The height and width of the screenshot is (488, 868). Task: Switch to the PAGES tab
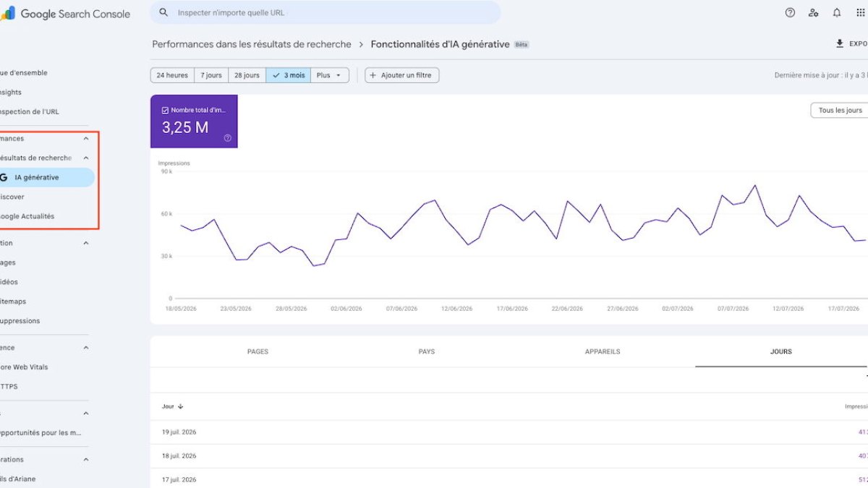click(258, 351)
